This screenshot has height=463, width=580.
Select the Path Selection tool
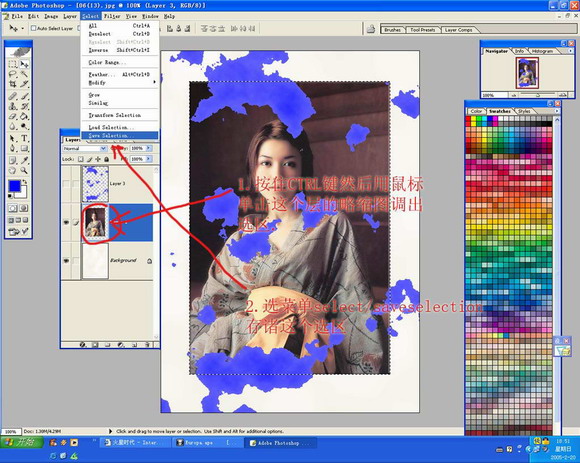(x=12, y=138)
